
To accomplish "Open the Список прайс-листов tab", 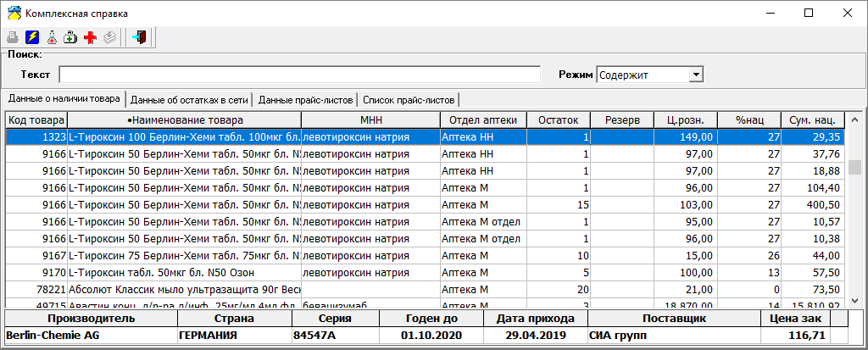I will 409,100.
